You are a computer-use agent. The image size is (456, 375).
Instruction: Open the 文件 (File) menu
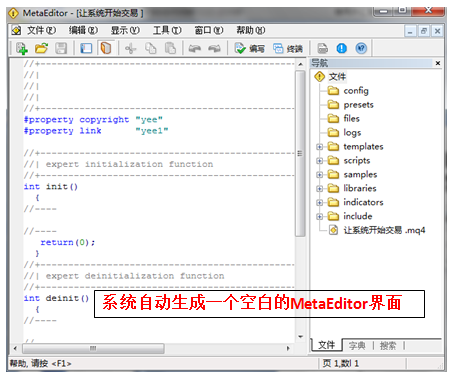tap(41, 31)
